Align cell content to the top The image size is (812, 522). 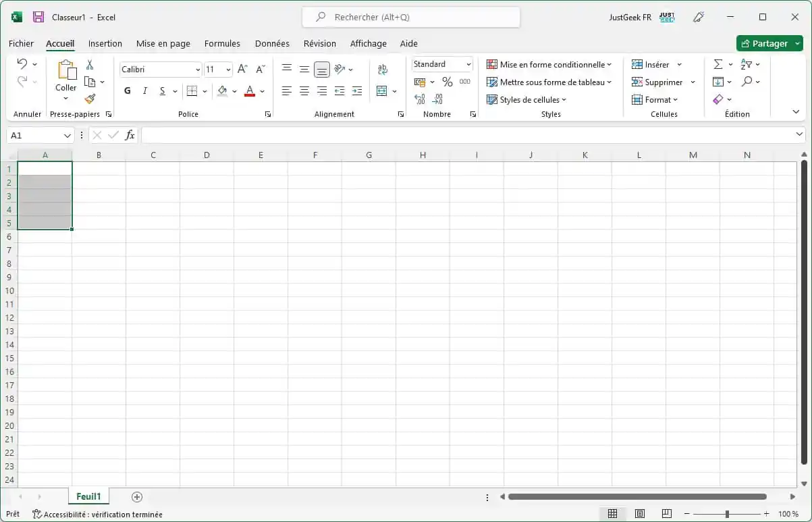tap(287, 69)
